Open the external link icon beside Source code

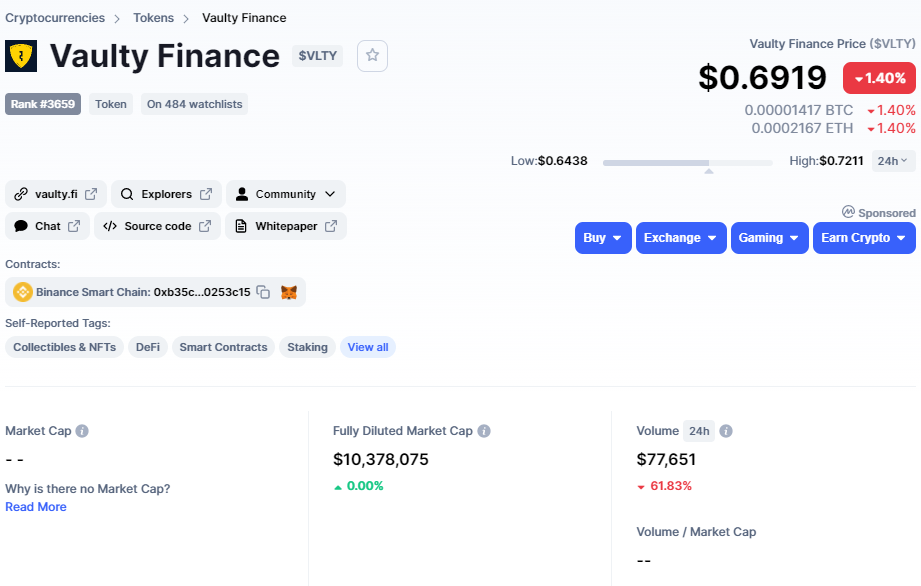[x=205, y=226]
